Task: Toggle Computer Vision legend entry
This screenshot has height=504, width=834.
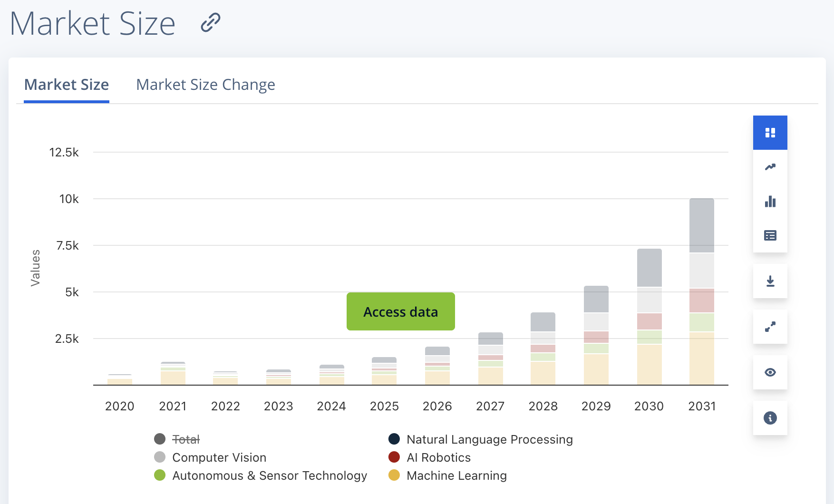Action: click(x=219, y=457)
